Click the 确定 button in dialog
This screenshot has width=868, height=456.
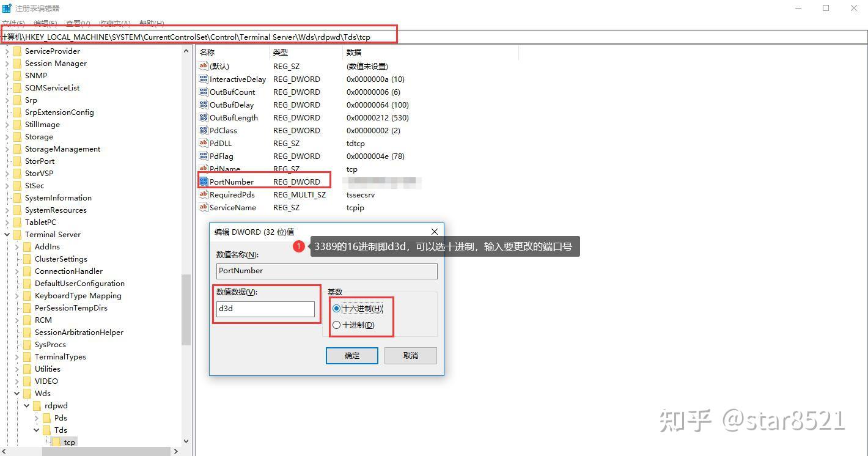(x=351, y=355)
